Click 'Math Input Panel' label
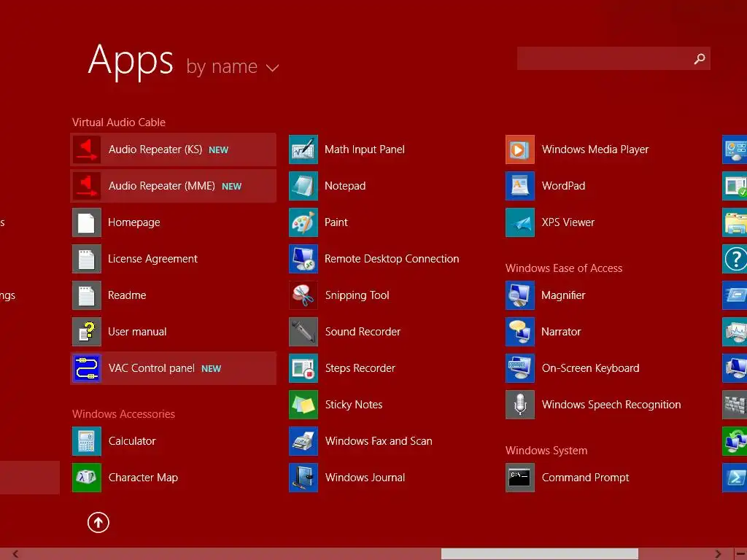747x560 pixels. click(x=365, y=149)
